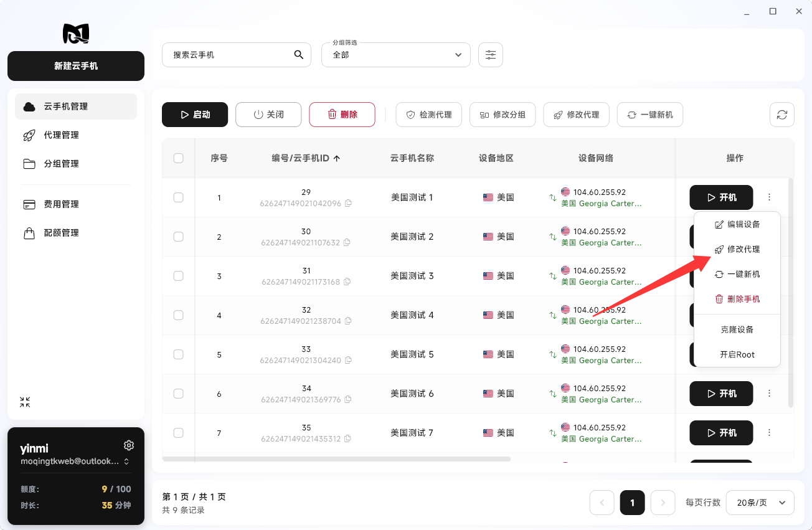The image size is (812, 530).
Task: Check the box for row 美国测试 2
Action: [179, 237]
